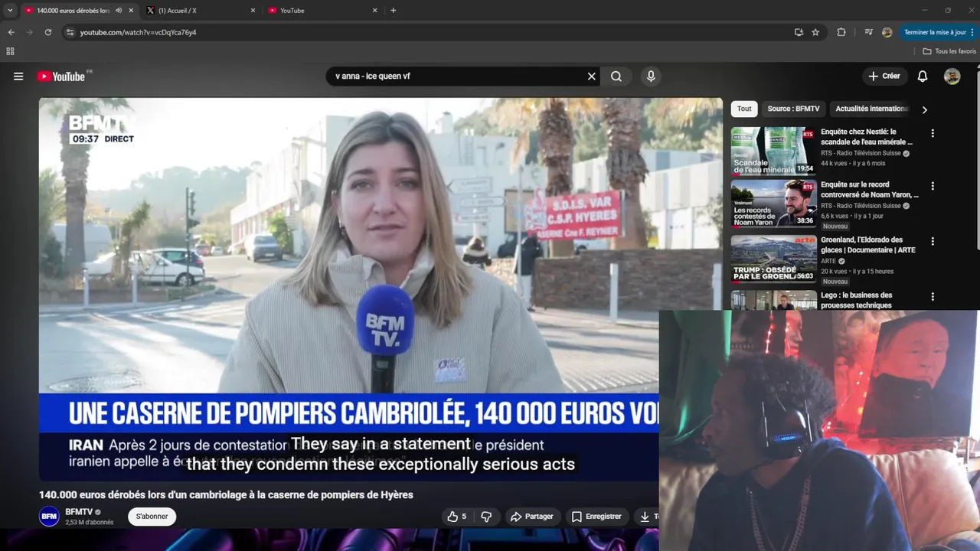Show more filter chips with right chevron
The height and width of the screenshot is (551, 980).
tap(924, 109)
